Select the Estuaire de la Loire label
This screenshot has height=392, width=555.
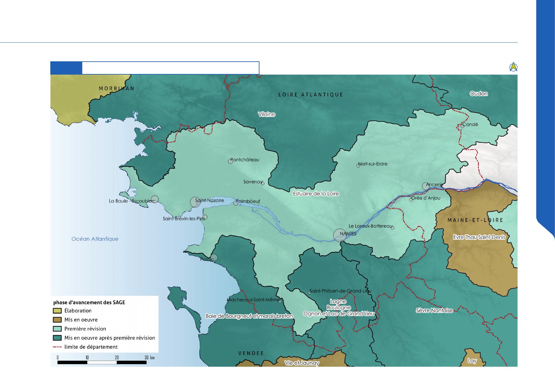316,193
